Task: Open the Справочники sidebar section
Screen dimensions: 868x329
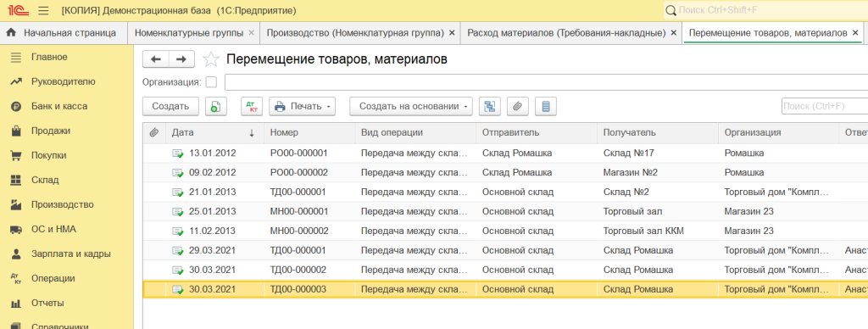Action: 60,326
